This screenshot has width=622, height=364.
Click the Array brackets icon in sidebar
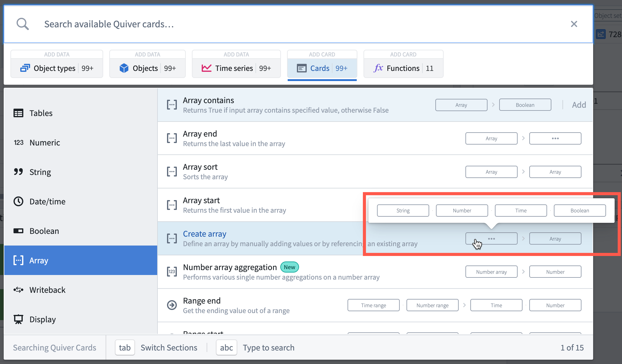[18, 260]
